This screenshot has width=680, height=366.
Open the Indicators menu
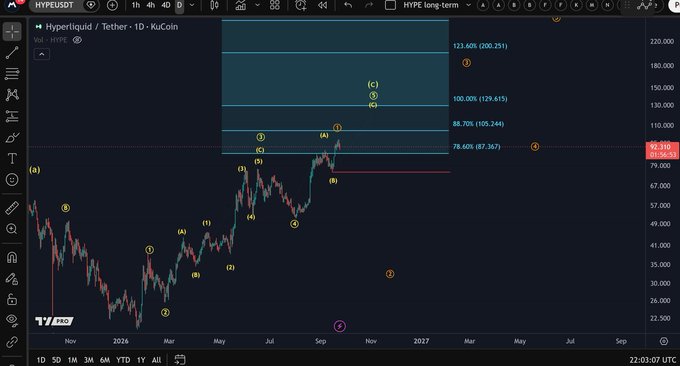pyautogui.click(x=241, y=5)
